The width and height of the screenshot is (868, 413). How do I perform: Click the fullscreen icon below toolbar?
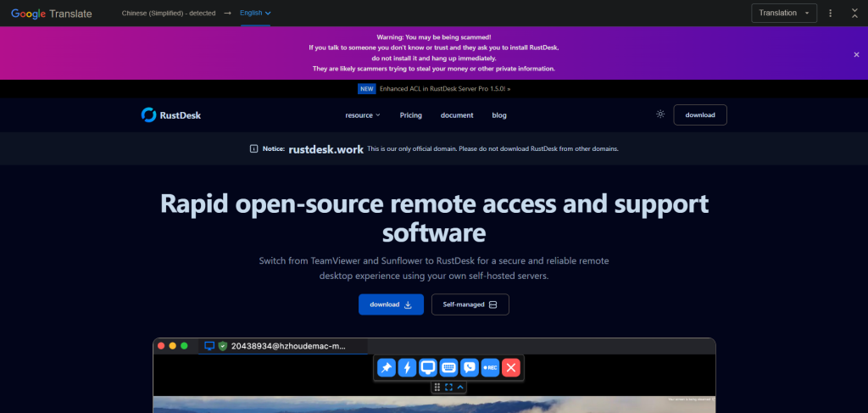tap(449, 387)
